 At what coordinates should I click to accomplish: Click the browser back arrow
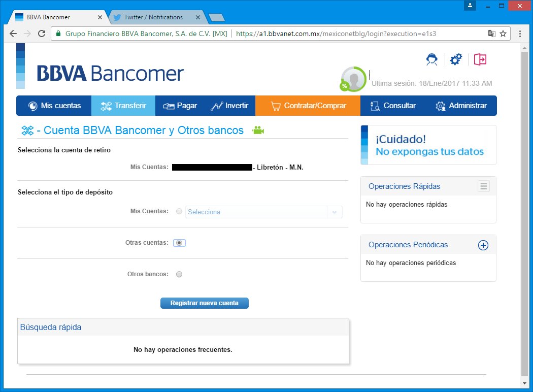click(x=13, y=34)
